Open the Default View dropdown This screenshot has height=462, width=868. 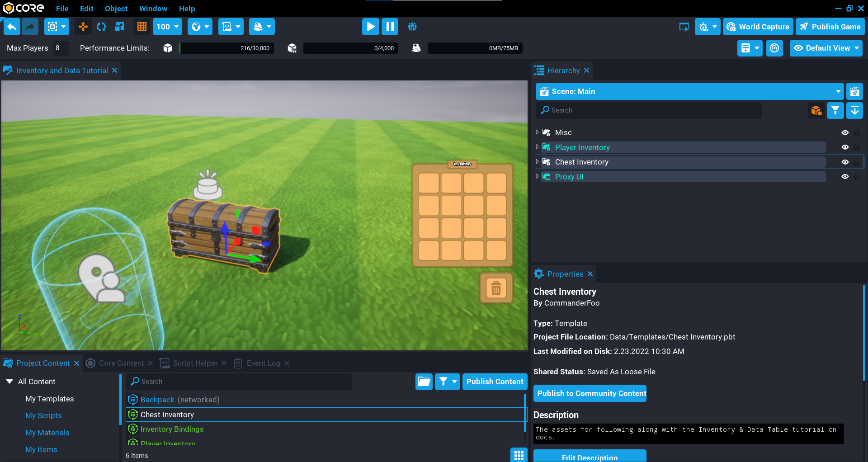tap(826, 48)
